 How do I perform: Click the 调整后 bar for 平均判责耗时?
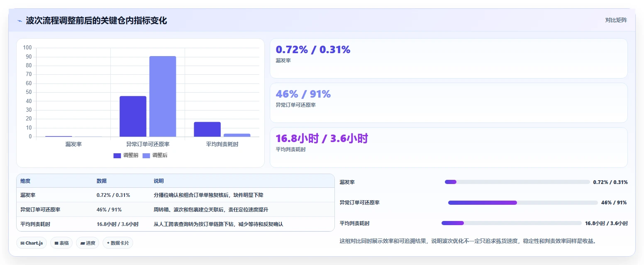point(237,135)
